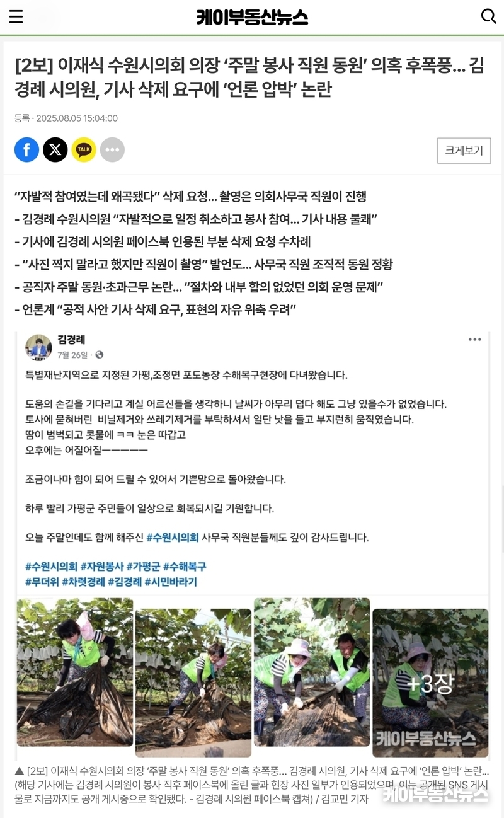Open more share options ellipsis icon
The height and width of the screenshot is (818, 504).
112,150
